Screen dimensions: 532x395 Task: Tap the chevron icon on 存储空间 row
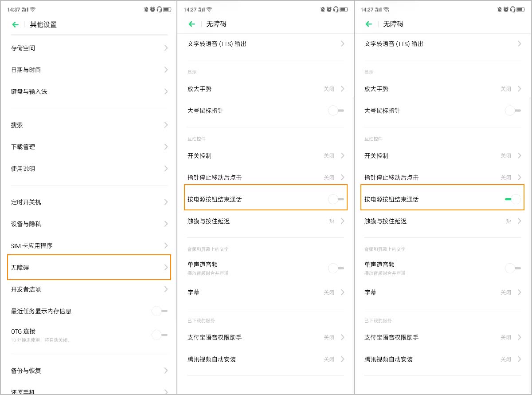point(166,48)
